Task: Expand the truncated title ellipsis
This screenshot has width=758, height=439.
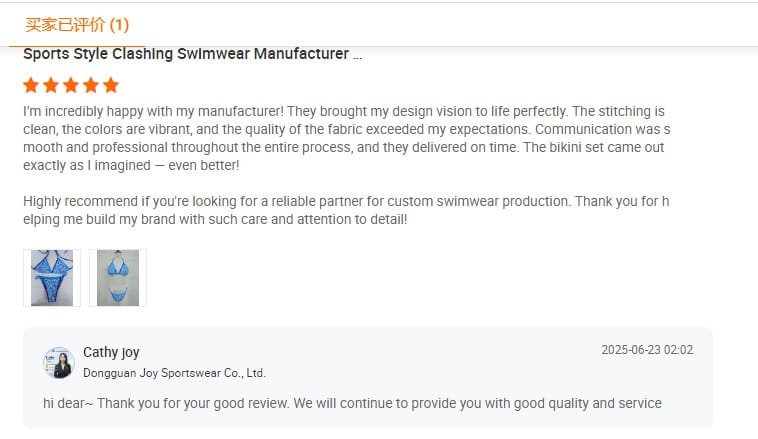Action: tap(357, 55)
